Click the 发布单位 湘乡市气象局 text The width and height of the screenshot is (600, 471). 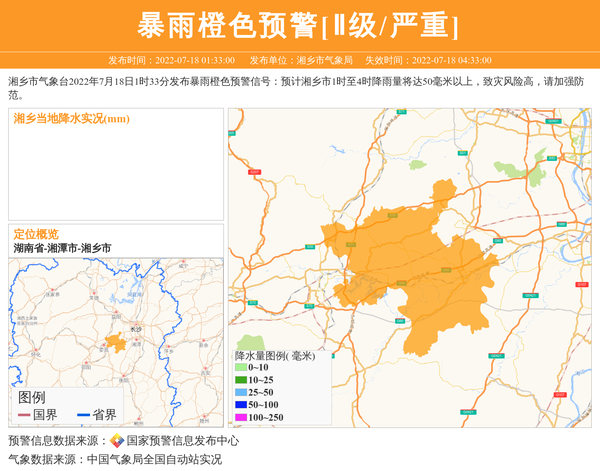coord(300,60)
